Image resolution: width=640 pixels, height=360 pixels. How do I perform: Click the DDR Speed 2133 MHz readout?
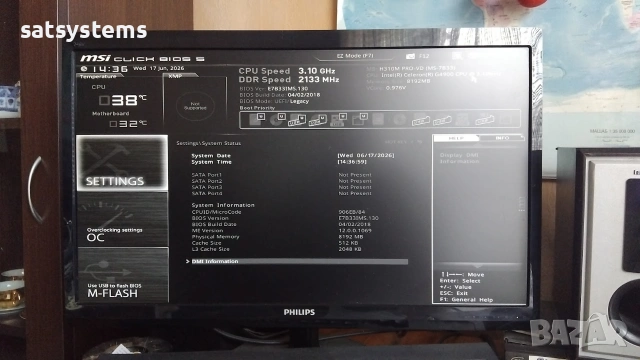[289, 80]
